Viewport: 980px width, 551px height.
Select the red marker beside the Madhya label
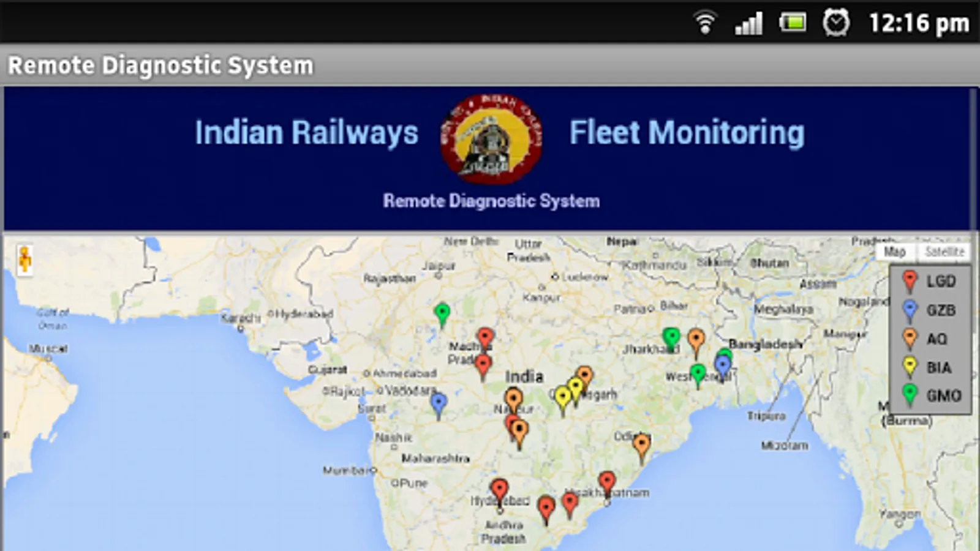485,339
